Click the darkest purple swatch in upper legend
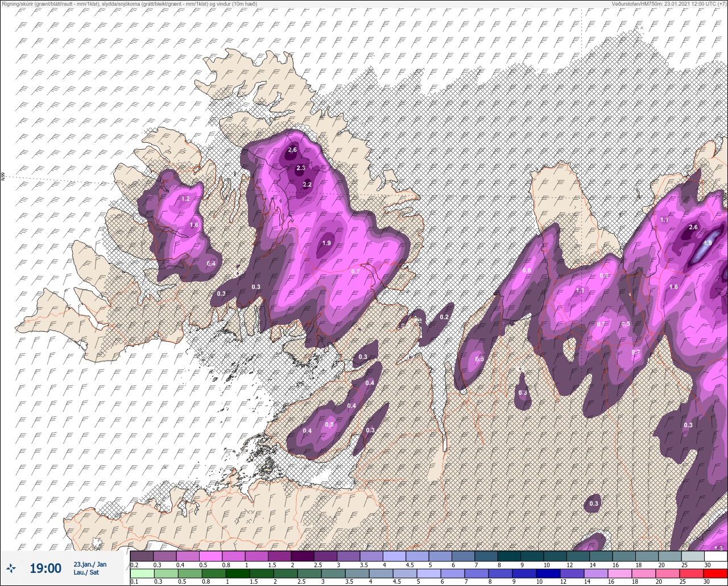Image resolution: width=728 pixels, height=586 pixels. [x=303, y=556]
